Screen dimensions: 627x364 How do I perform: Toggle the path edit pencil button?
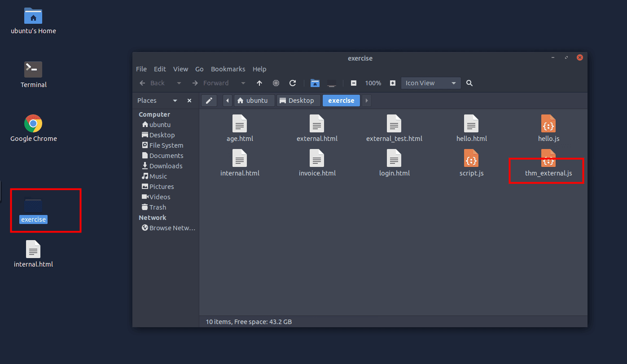coord(209,101)
